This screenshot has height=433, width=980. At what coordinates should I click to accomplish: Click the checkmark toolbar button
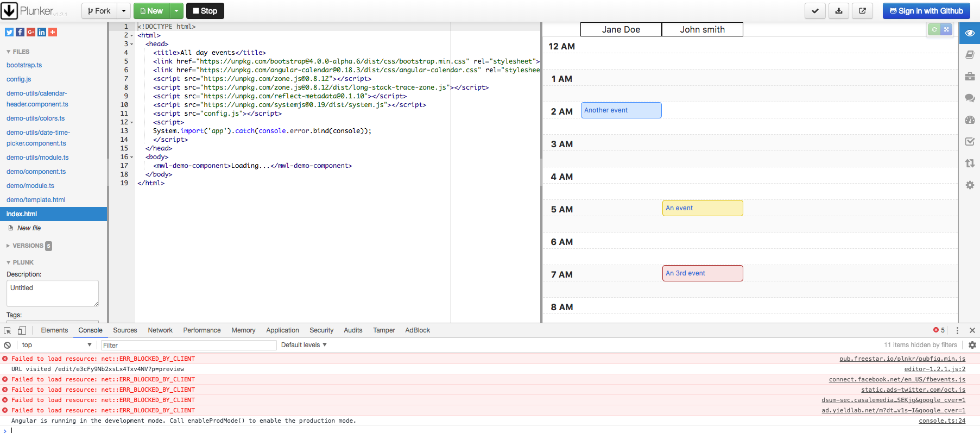[x=815, y=11]
